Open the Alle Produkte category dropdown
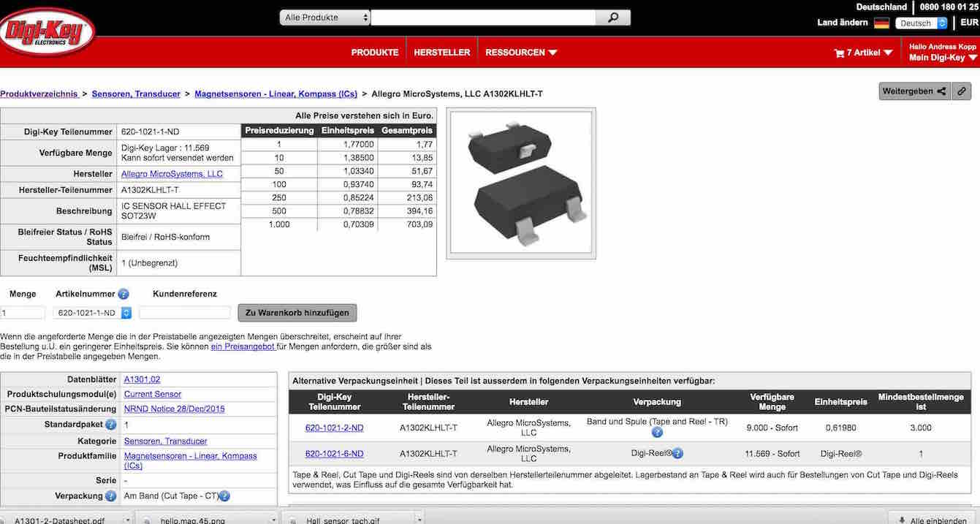 pos(325,18)
